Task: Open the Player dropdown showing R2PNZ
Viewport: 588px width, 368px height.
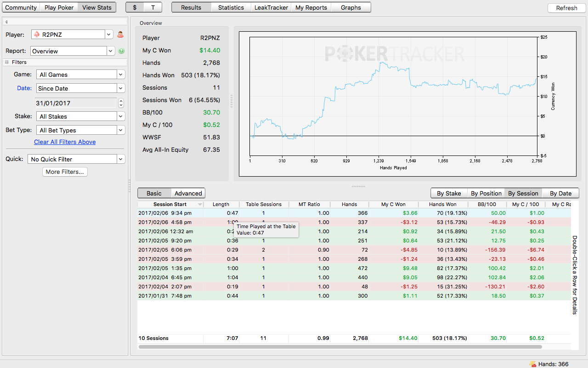Action: click(72, 34)
